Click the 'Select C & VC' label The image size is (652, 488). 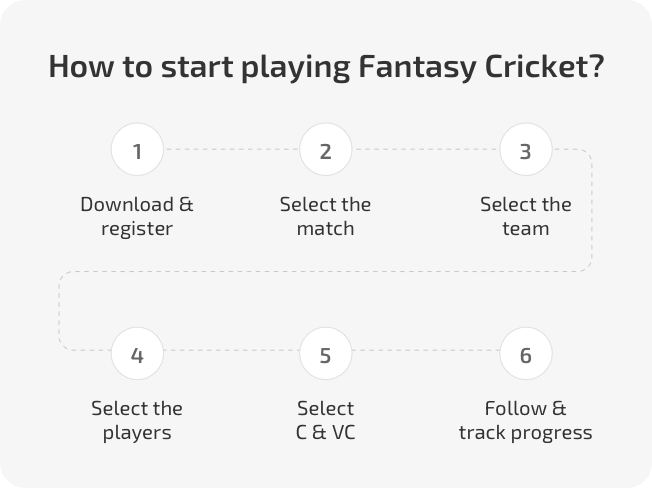click(326, 421)
